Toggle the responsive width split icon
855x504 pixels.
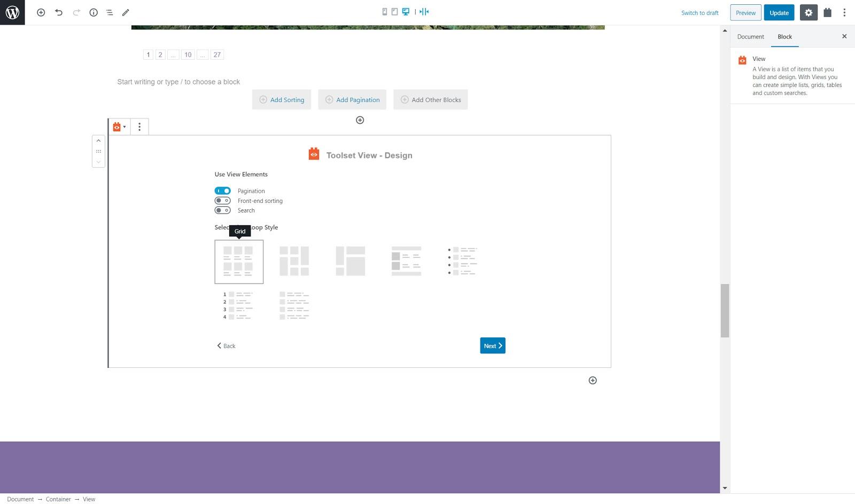pos(424,12)
